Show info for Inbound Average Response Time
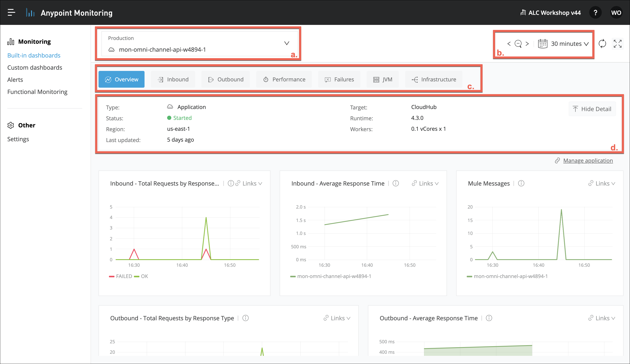Image resolution: width=630 pixels, height=364 pixels. [x=396, y=183]
